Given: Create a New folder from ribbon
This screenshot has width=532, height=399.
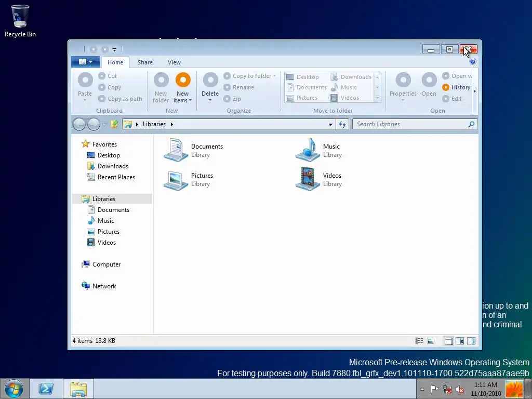Looking at the screenshot, I should click(x=161, y=87).
